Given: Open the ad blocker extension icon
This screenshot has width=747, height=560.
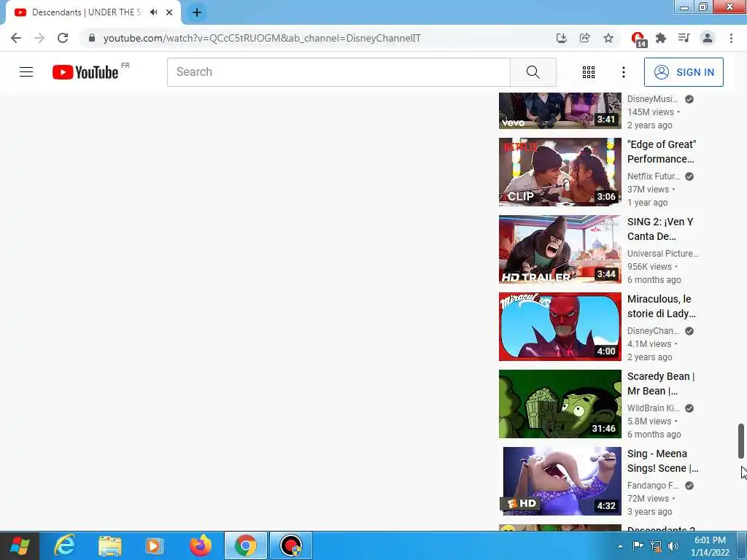Looking at the screenshot, I should coord(638,39).
